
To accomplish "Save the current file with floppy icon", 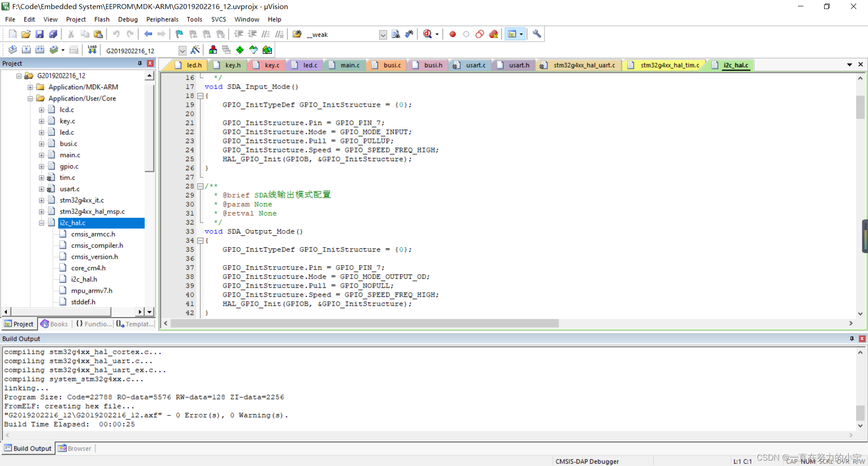I will (39, 34).
